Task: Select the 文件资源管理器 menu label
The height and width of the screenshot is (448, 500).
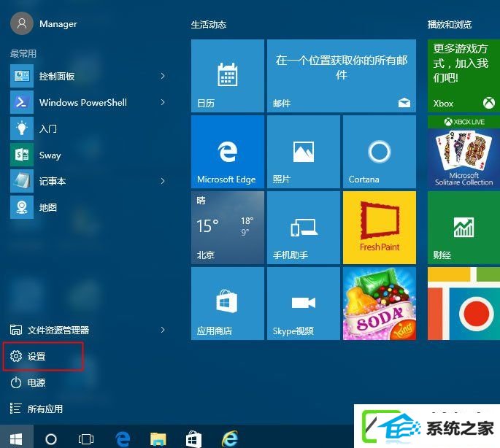Action: (x=58, y=330)
